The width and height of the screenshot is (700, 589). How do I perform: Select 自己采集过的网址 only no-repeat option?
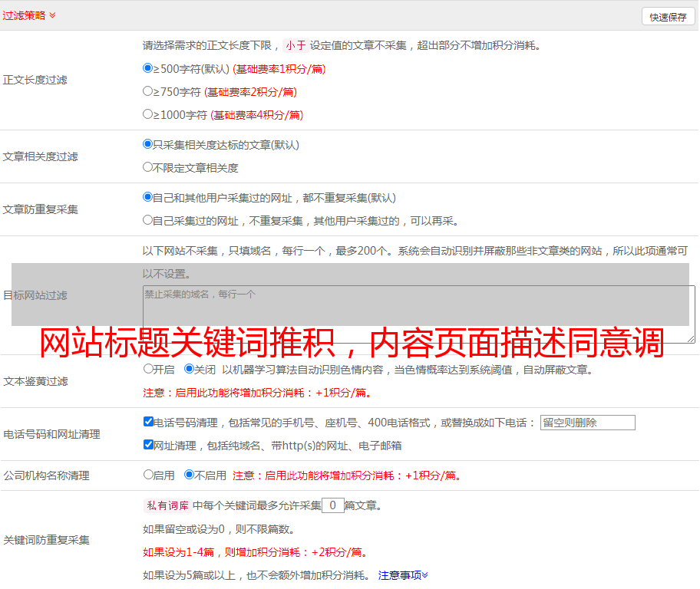[x=148, y=220]
